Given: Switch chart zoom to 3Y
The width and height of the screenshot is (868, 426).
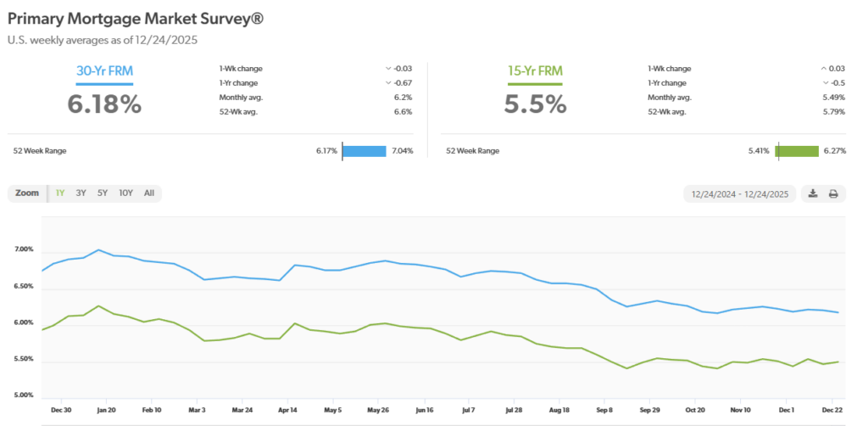Looking at the screenshot, I should (x=81, y=193).
